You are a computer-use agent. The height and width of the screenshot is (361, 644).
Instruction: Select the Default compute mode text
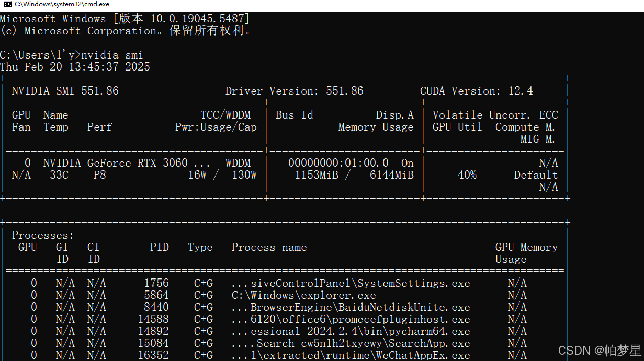536,174
